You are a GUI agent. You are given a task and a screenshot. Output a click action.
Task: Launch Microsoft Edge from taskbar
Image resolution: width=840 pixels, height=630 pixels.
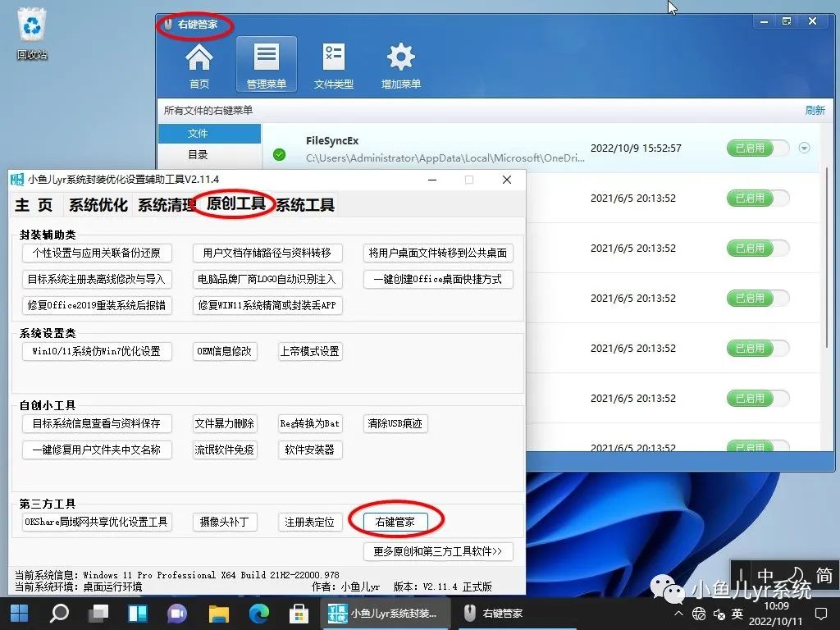coord(259,614)
